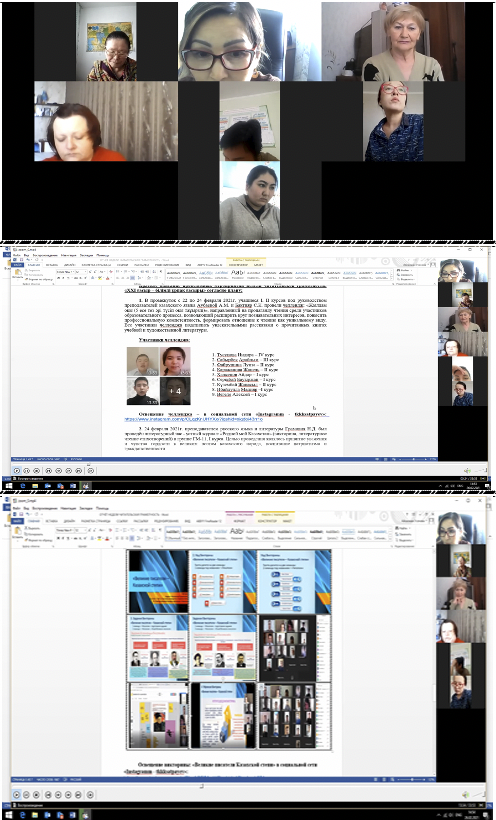Open Файл menu in the lower player
Viewport: 496px width, 820px height.
coord(16,508)
